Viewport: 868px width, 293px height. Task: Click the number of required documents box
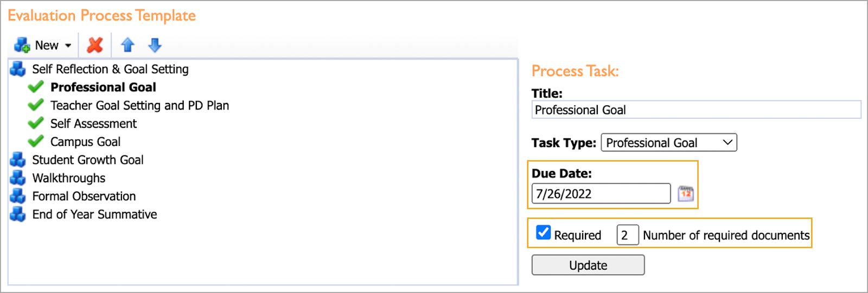click(x=628, y=235)
